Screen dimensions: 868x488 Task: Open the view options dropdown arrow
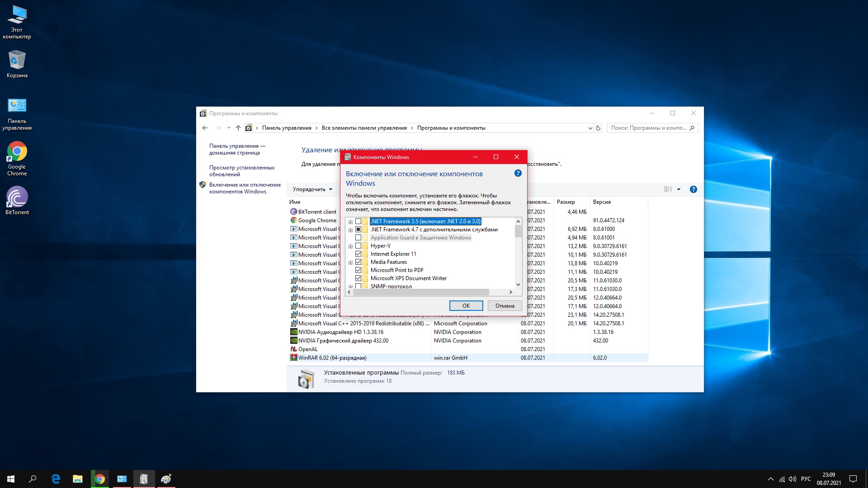[x=679, y=189]
